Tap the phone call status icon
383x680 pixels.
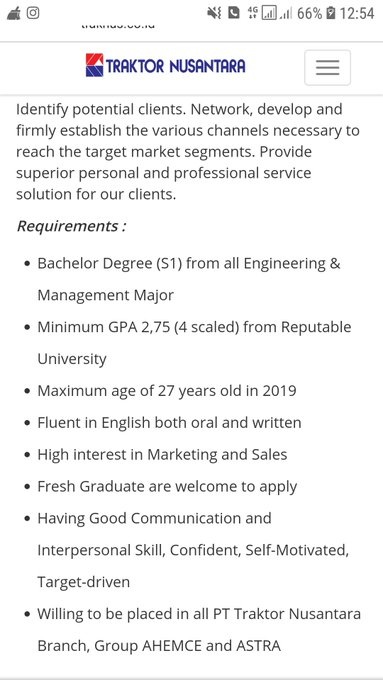tap(234, 13)
